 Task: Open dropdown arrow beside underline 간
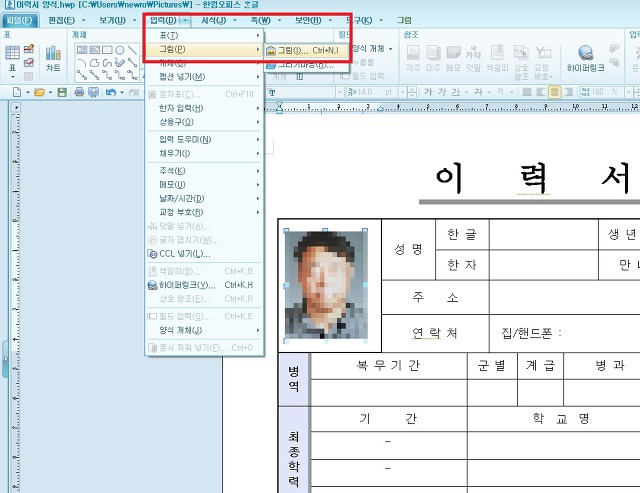coord(466,92)
